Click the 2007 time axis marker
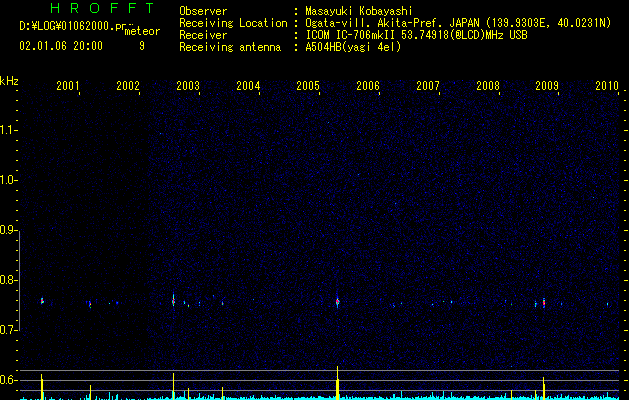The width and height of the screenshot is (629, 400). 428,85
